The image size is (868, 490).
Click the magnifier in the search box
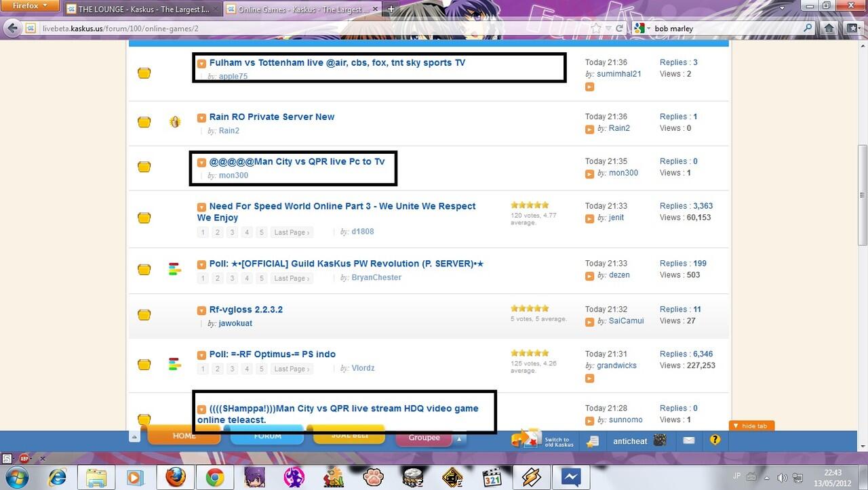pyautogui.click(x=808, y=28)
